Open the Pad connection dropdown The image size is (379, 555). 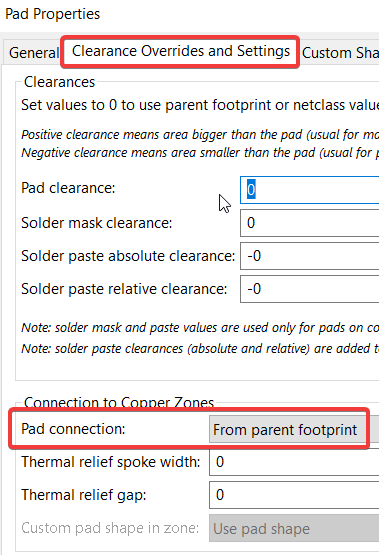tap(294, 429)
